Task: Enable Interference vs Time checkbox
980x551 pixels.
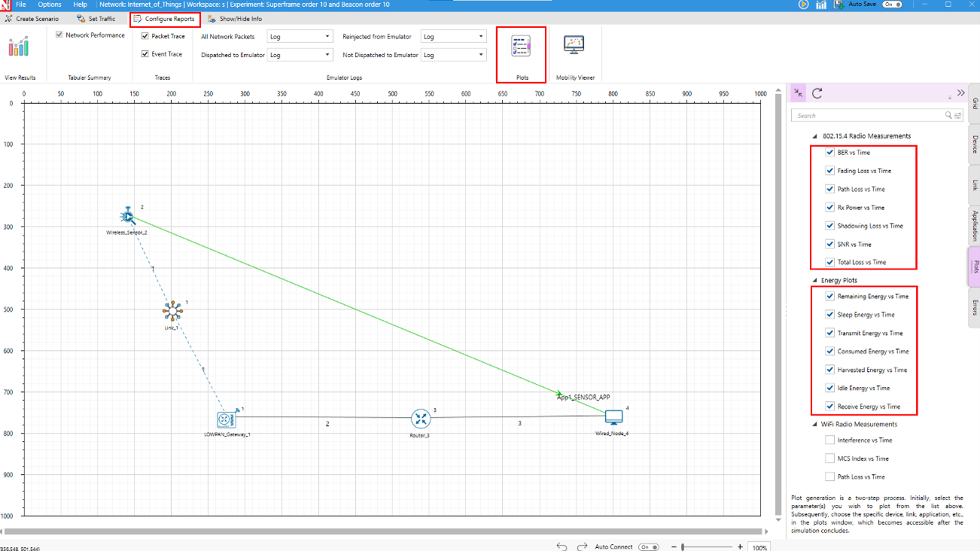Action: click(829, 440)
